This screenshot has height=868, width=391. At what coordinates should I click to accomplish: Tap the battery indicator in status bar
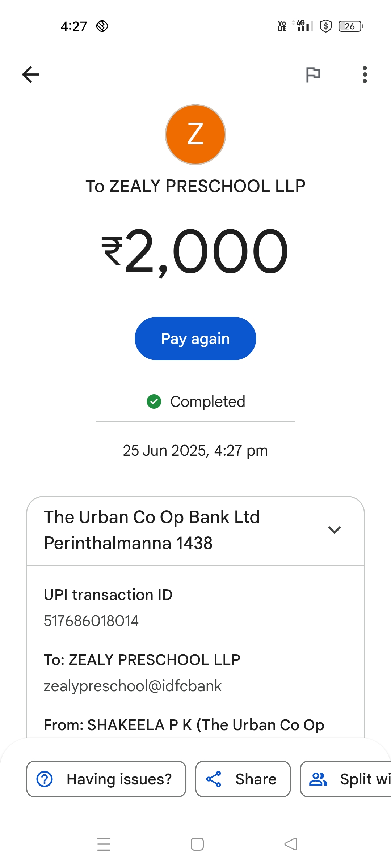[x=350, y=26]
